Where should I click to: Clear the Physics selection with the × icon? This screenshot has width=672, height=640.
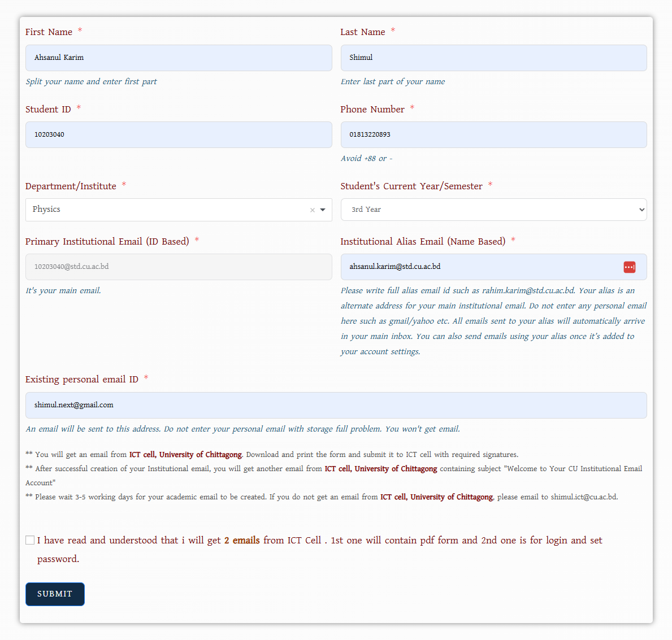(313, 210)
